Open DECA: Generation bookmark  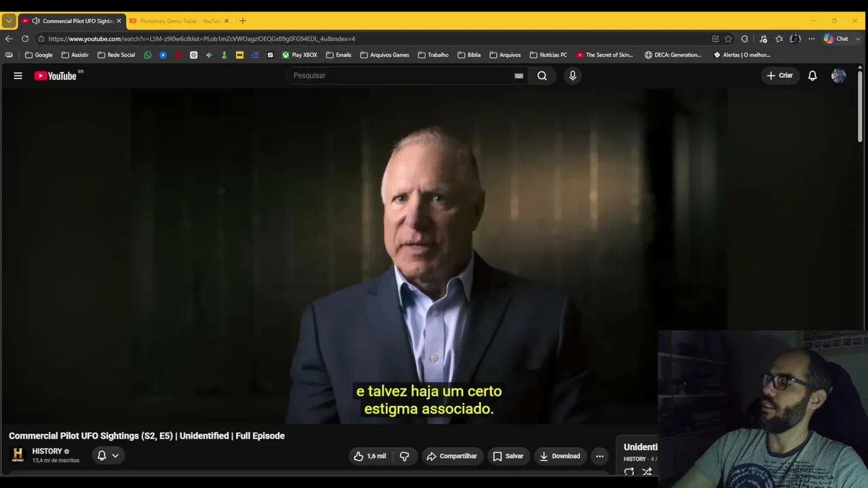click(x=673, y=55)
